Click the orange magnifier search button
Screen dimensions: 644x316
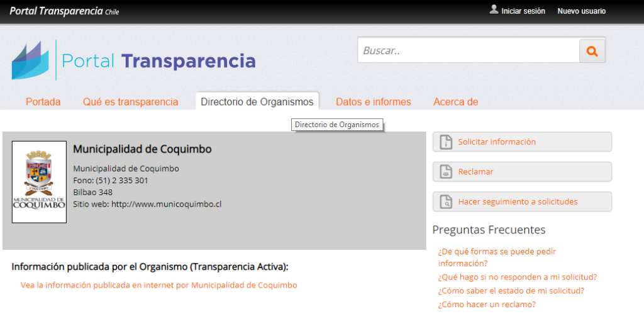(592, 52)
